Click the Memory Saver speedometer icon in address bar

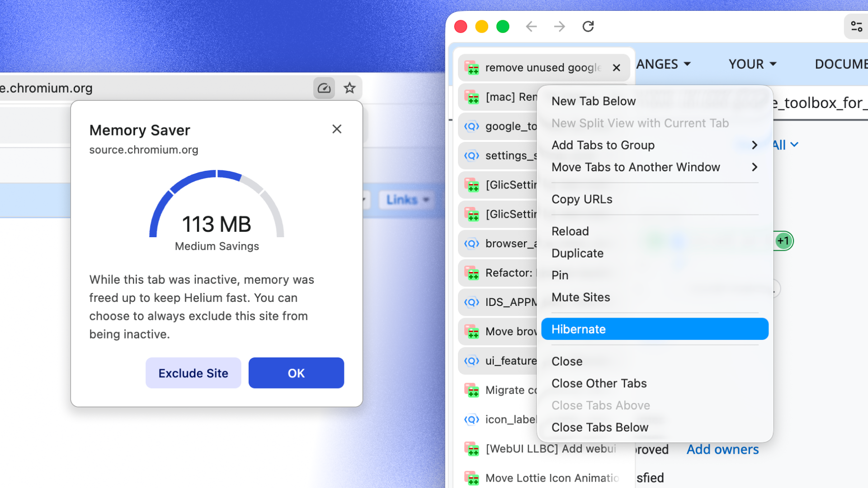324,88
